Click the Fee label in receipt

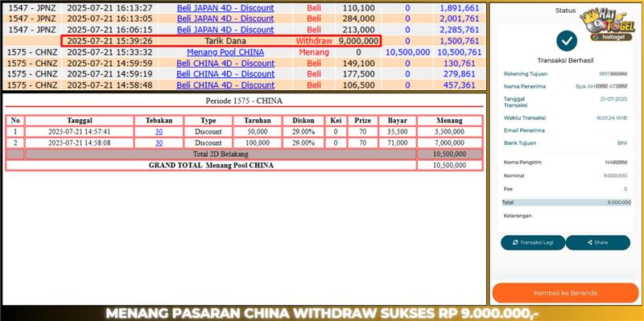(507, 189)
